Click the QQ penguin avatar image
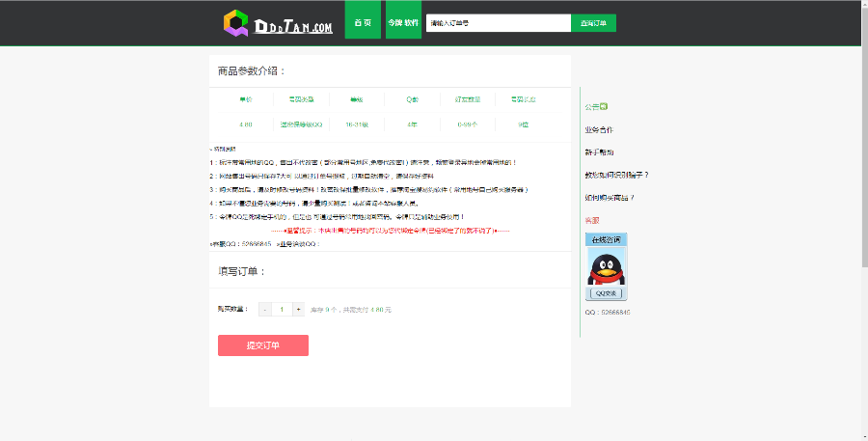 point(607,267)
